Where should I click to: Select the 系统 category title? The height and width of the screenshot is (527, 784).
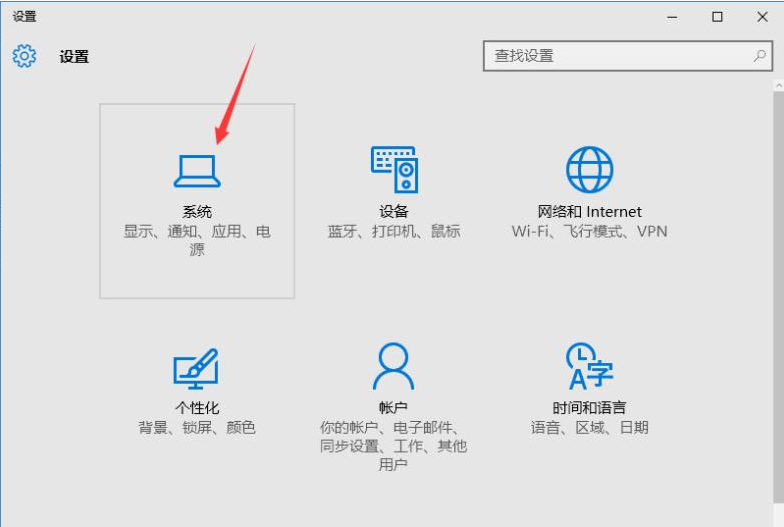point(197,212)
